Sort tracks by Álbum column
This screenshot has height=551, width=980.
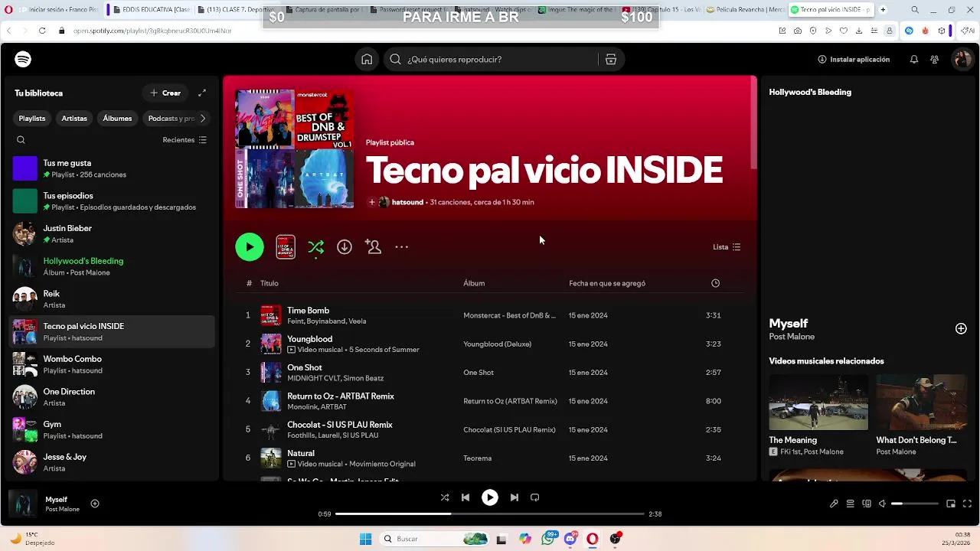click(474, 283)
